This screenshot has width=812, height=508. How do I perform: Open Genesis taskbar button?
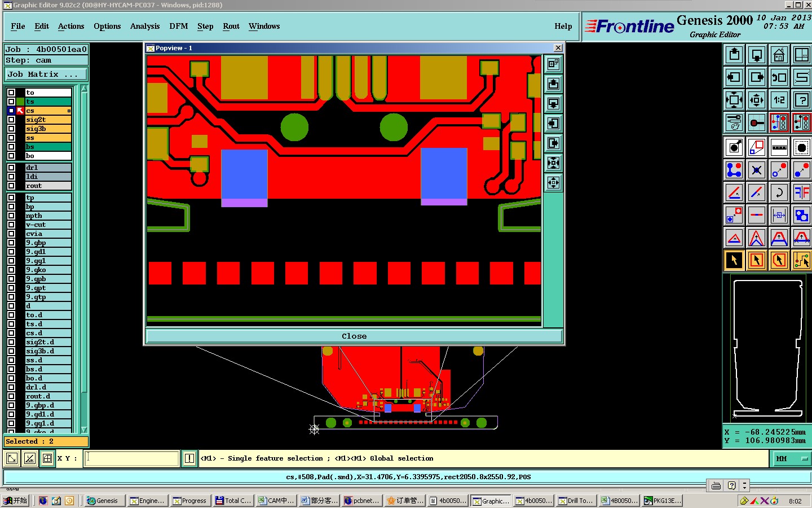point(105,501)
